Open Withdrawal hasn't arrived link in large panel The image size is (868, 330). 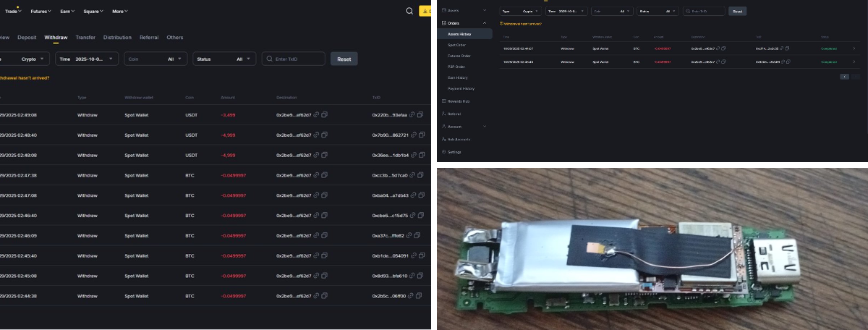coord(25,78)
